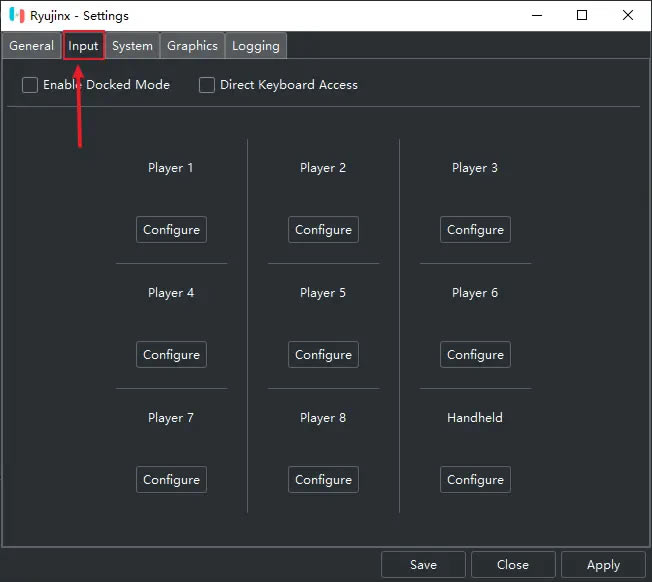Switch to the Input tab
This screenshot has height=582, width=652.
tap(83, 46)
